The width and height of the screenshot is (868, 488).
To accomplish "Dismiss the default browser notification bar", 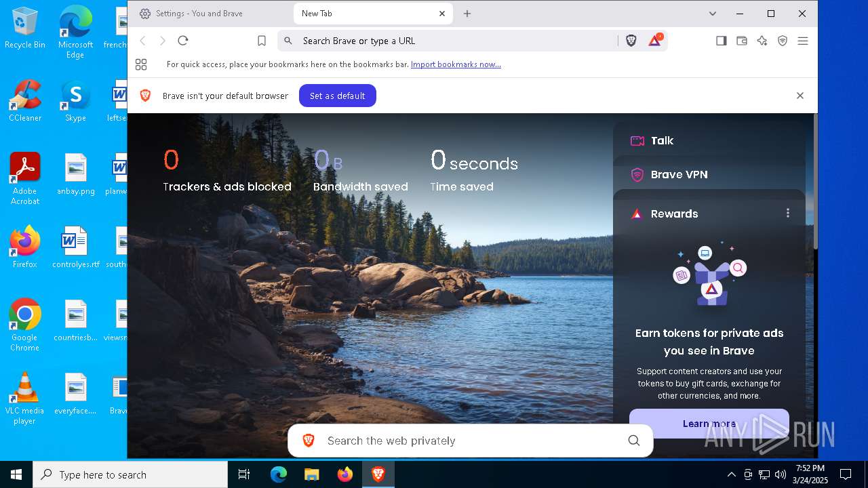I will tap(800, 96).
